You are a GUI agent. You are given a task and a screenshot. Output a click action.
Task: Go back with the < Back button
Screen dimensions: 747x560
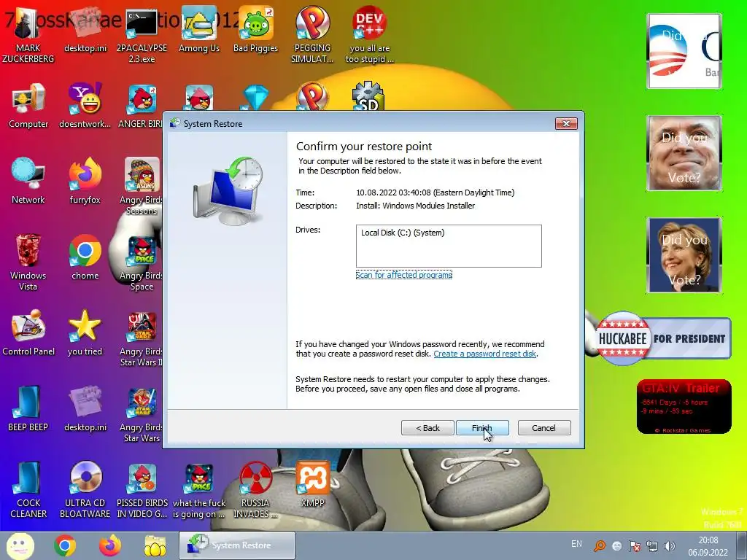(x=427, y=427)
